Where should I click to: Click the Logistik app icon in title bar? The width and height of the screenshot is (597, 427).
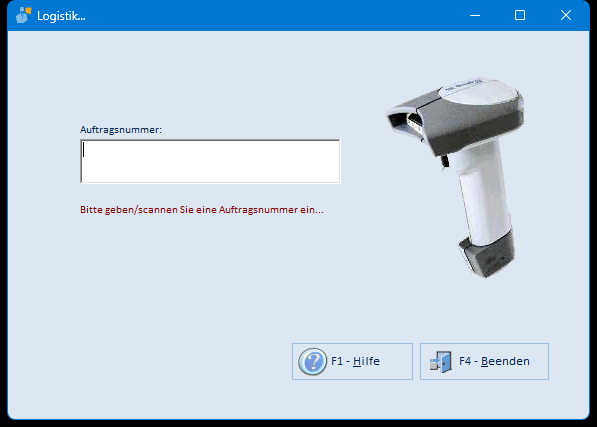pyautogui.click(x=23, y=16)
